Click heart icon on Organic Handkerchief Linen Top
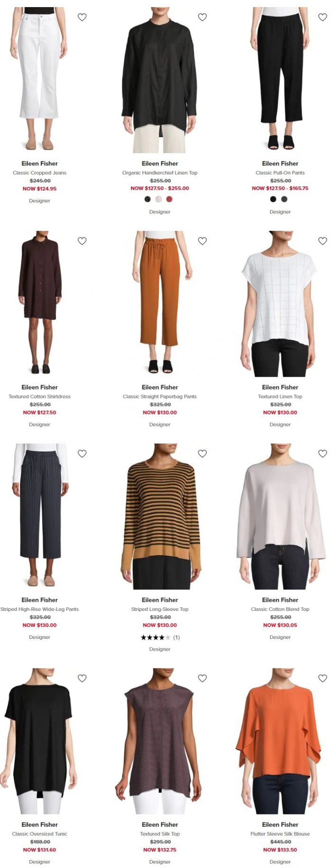The image size is (332, 868). click(x=203, y=17)
